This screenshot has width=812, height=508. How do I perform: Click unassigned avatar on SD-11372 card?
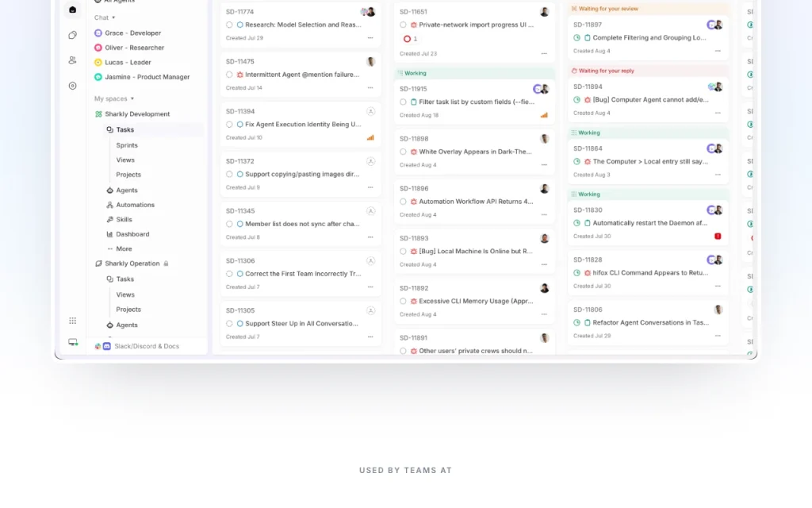click(371, 161)
